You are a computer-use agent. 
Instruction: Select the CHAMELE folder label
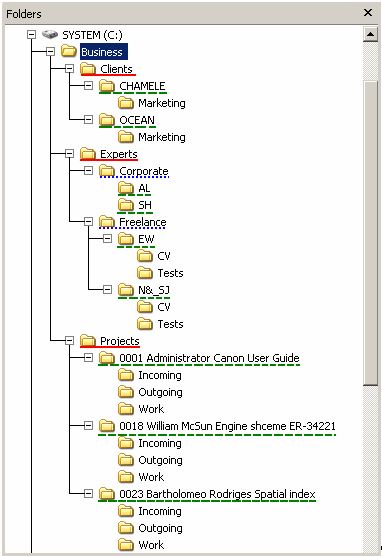click(x=142, y=86)
